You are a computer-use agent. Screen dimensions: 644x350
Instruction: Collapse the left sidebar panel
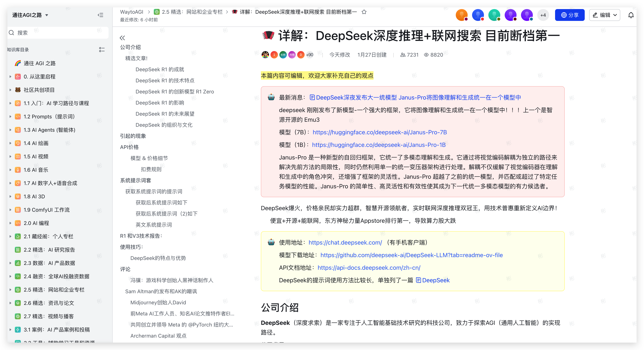click(x=100, y=15)
